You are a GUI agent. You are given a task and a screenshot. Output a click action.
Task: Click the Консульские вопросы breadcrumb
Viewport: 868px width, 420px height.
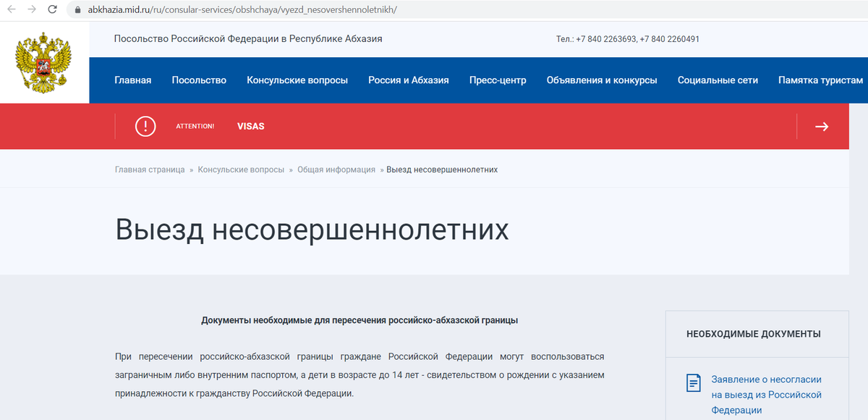(x=241, y=169)
